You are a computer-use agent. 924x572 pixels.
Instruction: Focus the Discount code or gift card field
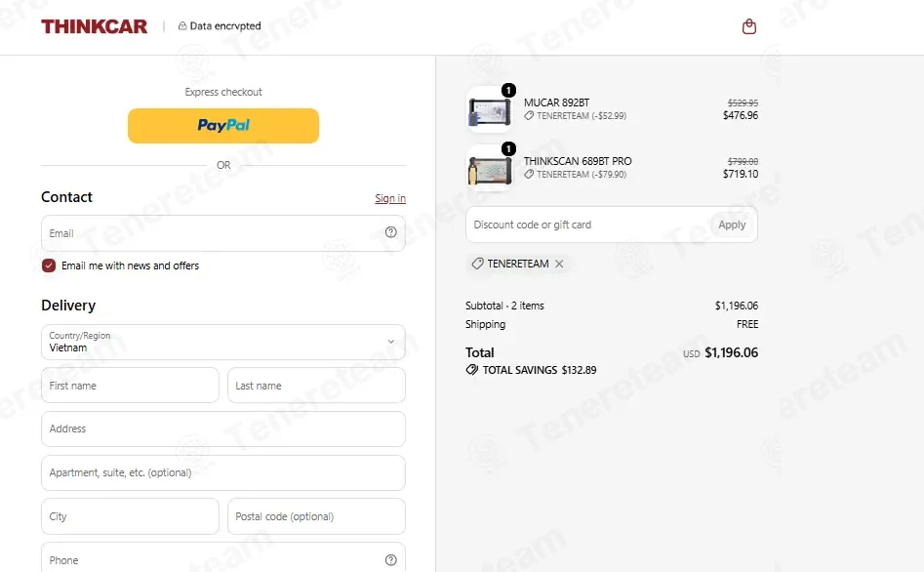tap(588, 225)
